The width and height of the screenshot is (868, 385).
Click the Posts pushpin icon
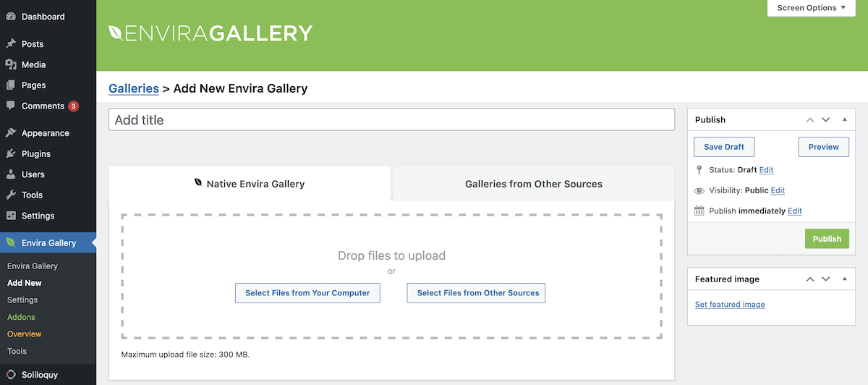[11, 44]
